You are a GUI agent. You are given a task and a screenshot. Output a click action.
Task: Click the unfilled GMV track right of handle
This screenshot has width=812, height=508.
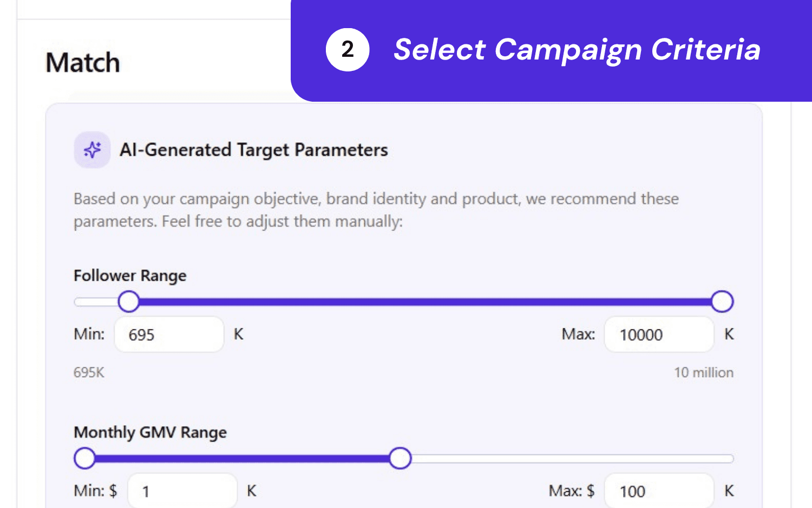tap(572, 459)
